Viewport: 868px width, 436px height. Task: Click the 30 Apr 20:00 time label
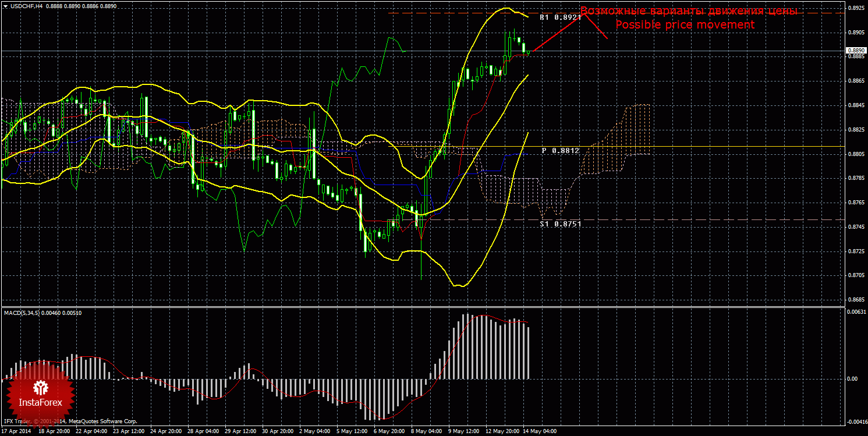[x=279, y=432]
